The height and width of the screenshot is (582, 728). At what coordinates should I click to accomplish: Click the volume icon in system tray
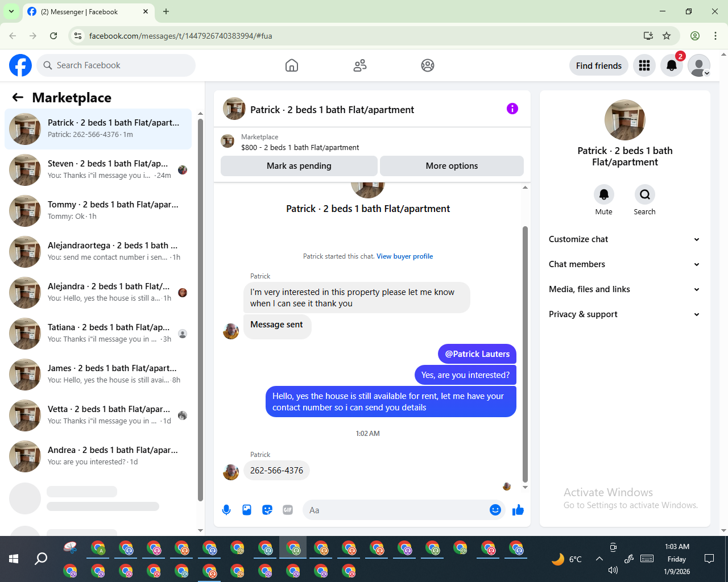tap(613, 570)
